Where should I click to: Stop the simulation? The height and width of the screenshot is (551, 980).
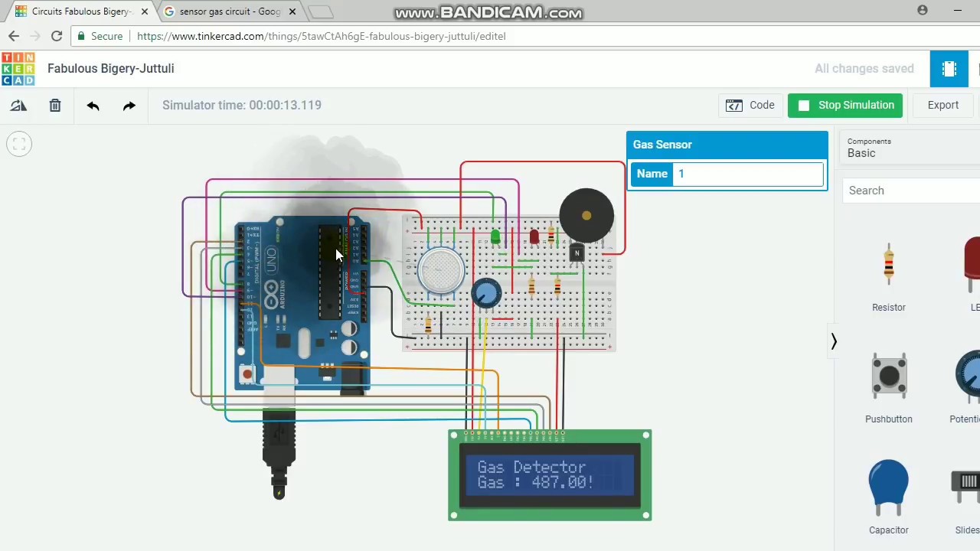point(845,106)
